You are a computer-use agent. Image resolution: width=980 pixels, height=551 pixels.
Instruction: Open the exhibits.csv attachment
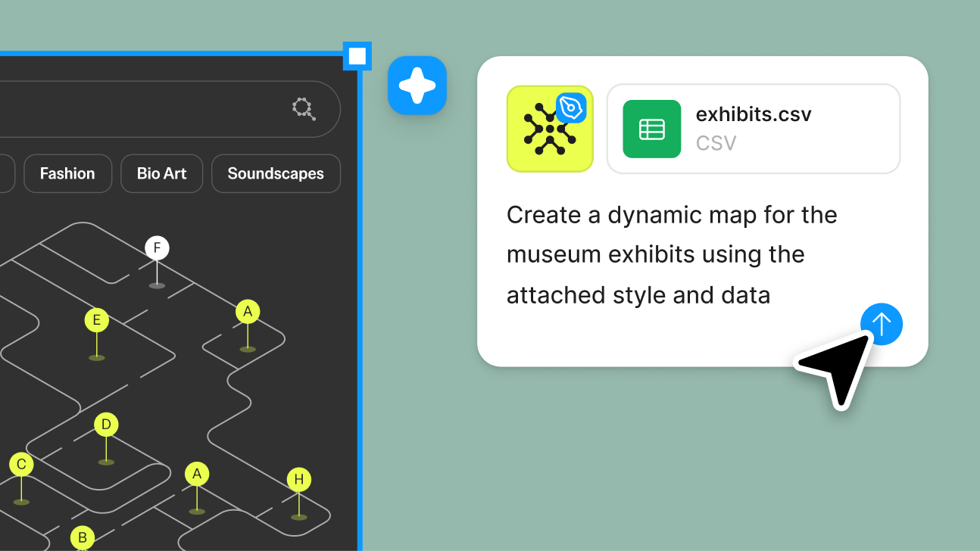coord(754,129)
